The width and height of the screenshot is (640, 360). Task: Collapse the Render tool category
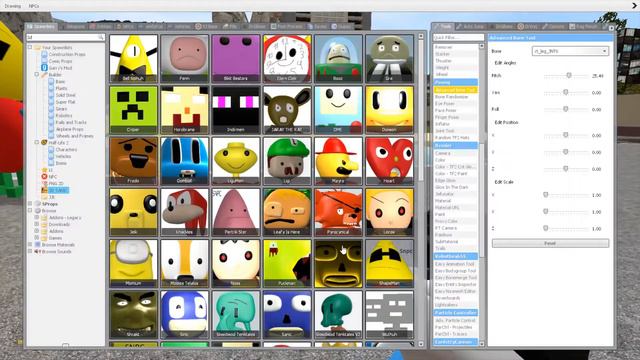(456, 145)
